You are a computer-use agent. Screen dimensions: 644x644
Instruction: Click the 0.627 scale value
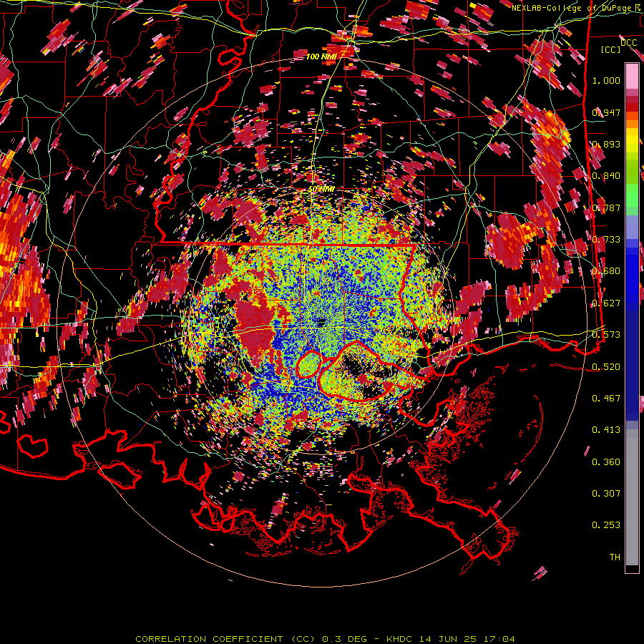(x=606, y=303)
